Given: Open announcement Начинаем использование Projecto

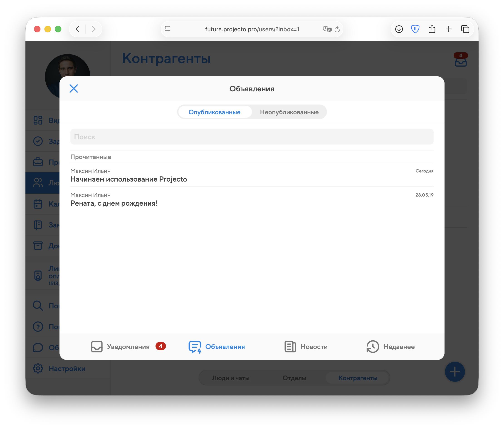Looking at the screenshot, I should point(128,179).
